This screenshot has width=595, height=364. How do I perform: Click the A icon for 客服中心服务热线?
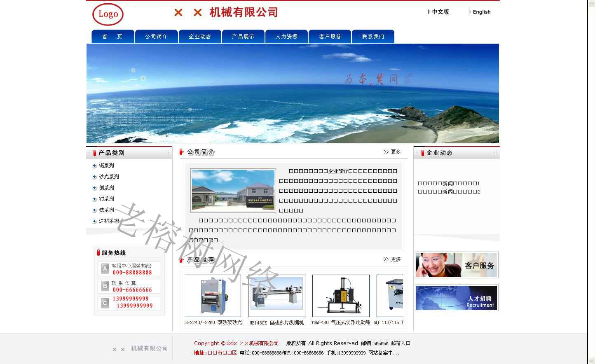click(x=105, y=269)
